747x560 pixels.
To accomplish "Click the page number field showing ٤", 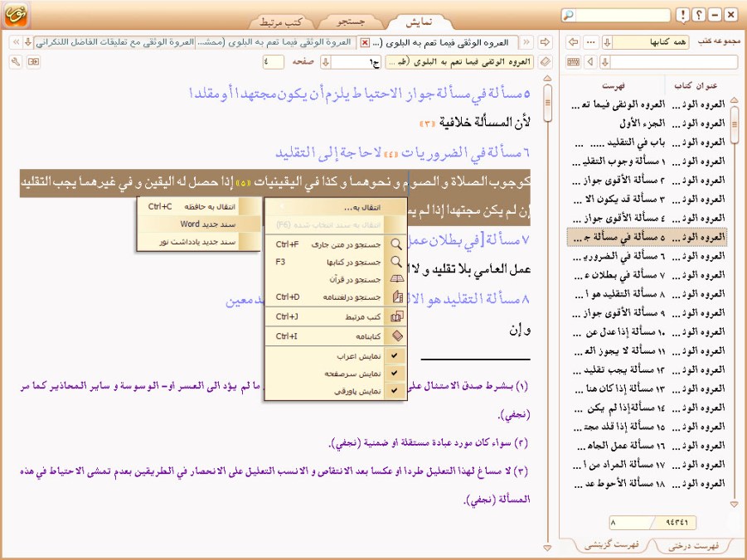I will (x=273, y=62).
